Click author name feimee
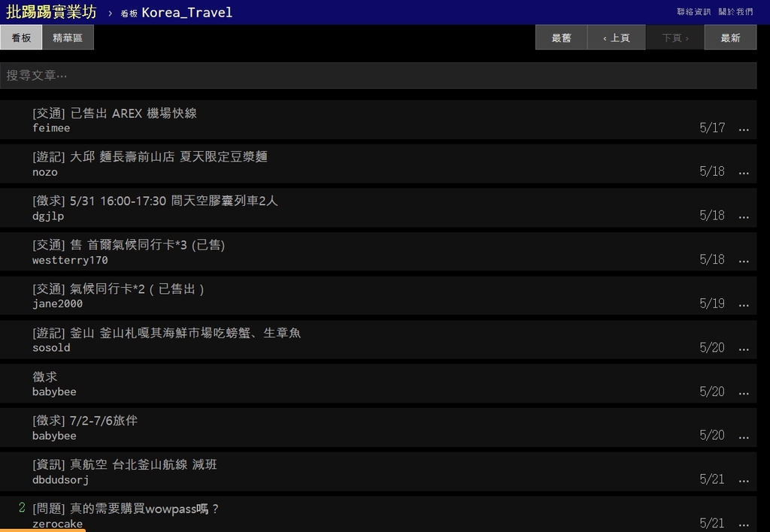The height and width of the screenshot is (532, 770). click(x=51, y=128)
